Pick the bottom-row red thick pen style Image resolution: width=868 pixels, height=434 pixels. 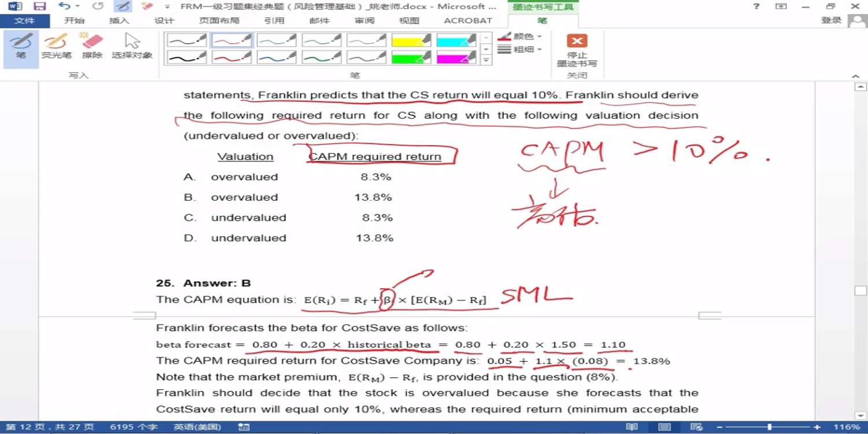231,57
